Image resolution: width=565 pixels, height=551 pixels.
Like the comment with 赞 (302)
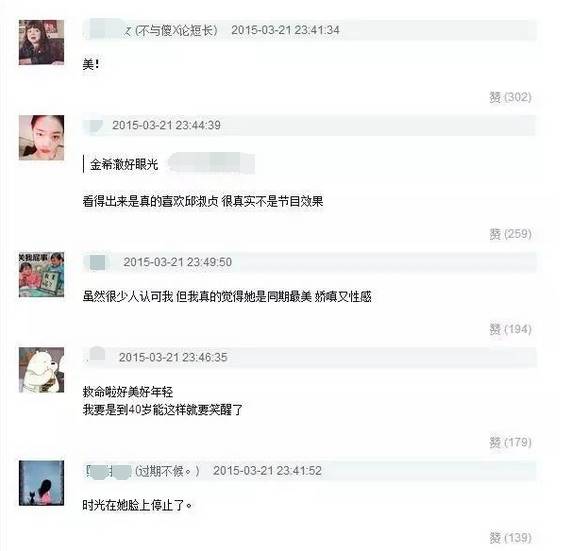coord(510,97)
